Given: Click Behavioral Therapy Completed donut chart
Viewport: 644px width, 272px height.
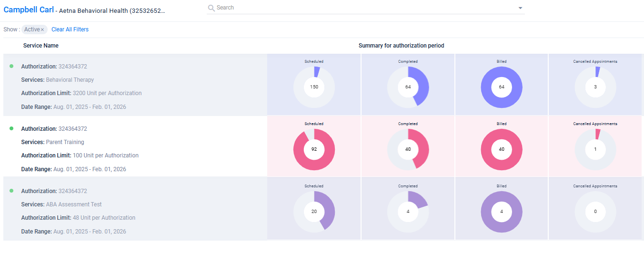Looking at the screenshot, I should pos(408,87).
